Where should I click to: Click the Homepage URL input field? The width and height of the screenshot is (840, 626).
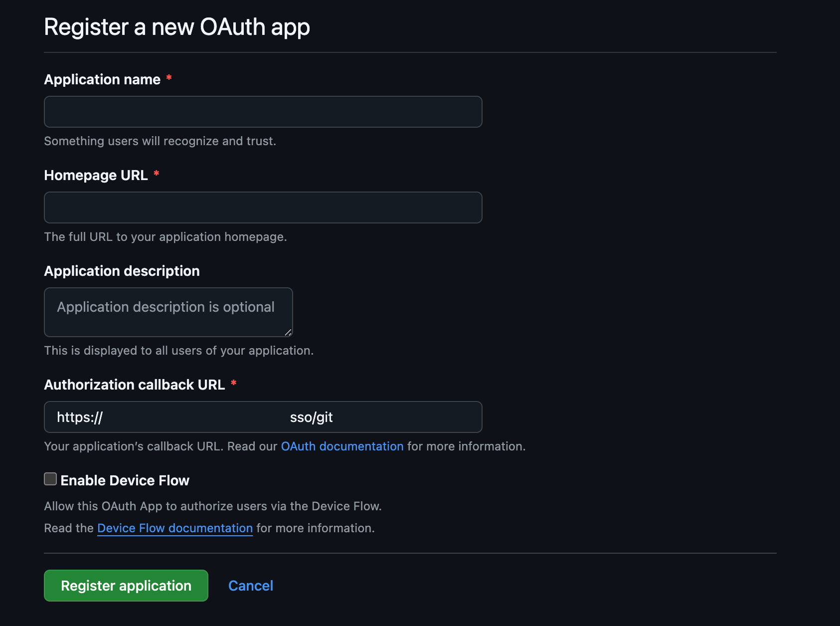tap(263, 207)
